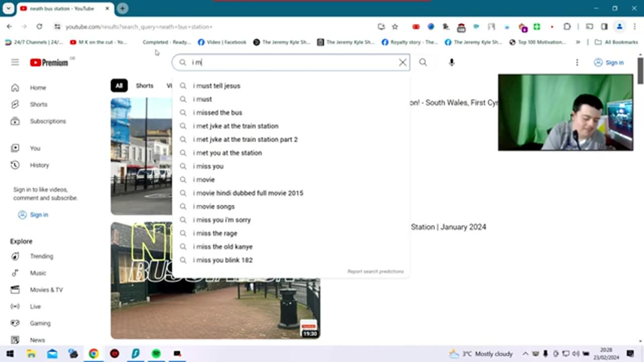Open "Top 100 Motivation" bookmark
This screenshot has width=644, height=362.
point(538,42)
